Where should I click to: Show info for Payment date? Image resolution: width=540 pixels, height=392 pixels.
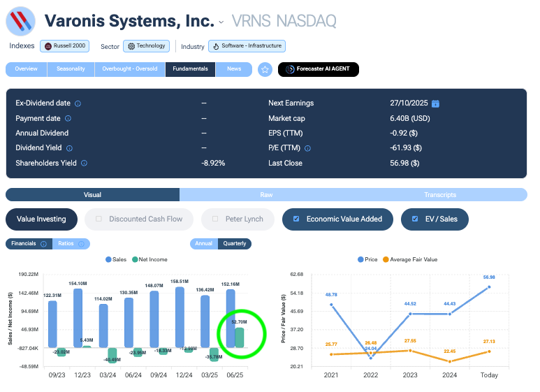point(68,119)
